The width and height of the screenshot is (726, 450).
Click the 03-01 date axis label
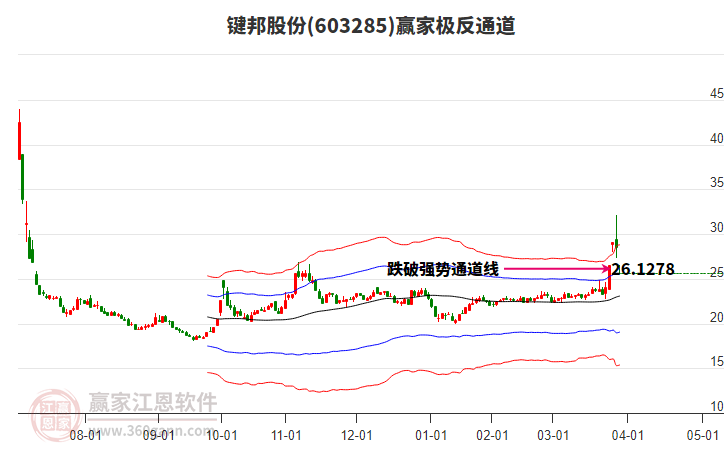pyautogui.click(x=552, y=435)
